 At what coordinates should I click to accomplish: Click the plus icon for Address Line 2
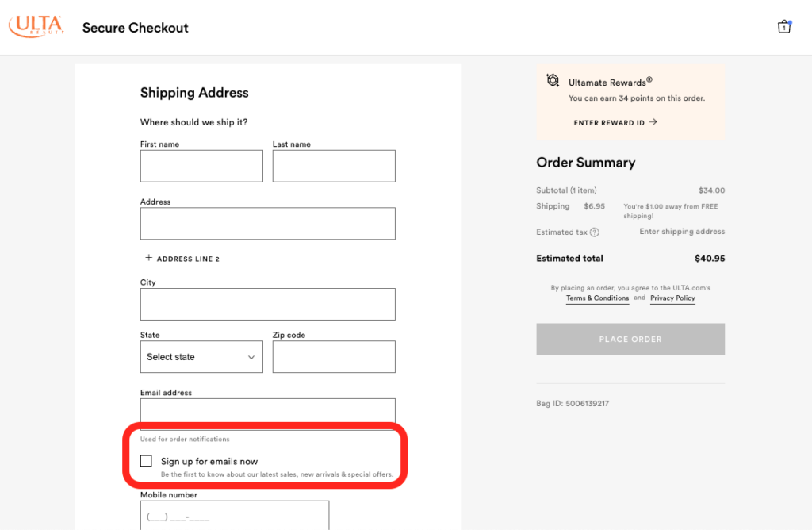tap(148, 258)
